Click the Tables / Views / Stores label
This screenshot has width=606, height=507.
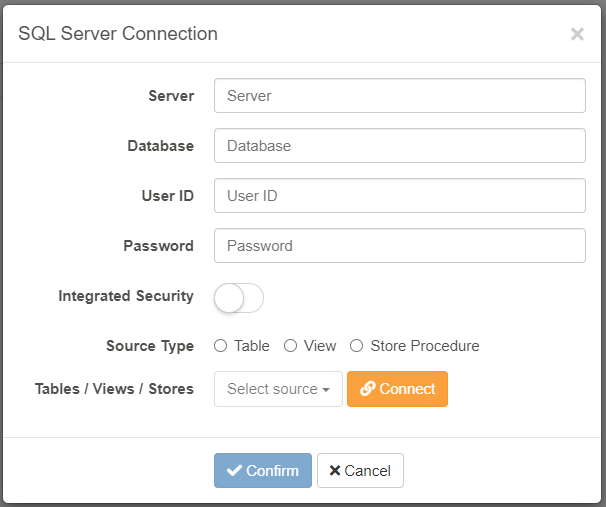point(114,389)
